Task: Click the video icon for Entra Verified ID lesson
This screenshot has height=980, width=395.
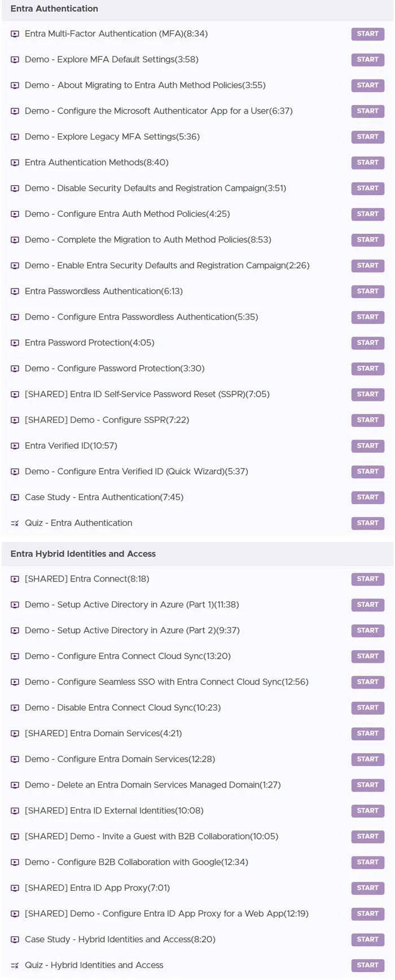Action: point(15,446)
